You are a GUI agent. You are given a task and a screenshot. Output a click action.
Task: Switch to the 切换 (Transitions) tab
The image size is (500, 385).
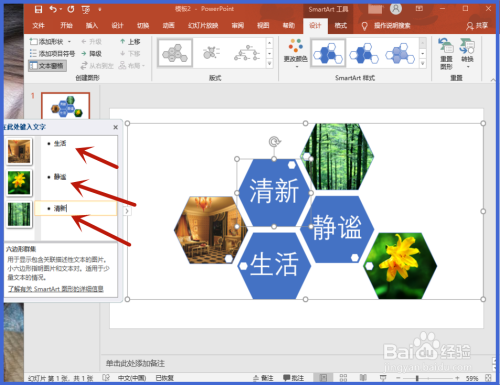[x=143, y=26]
